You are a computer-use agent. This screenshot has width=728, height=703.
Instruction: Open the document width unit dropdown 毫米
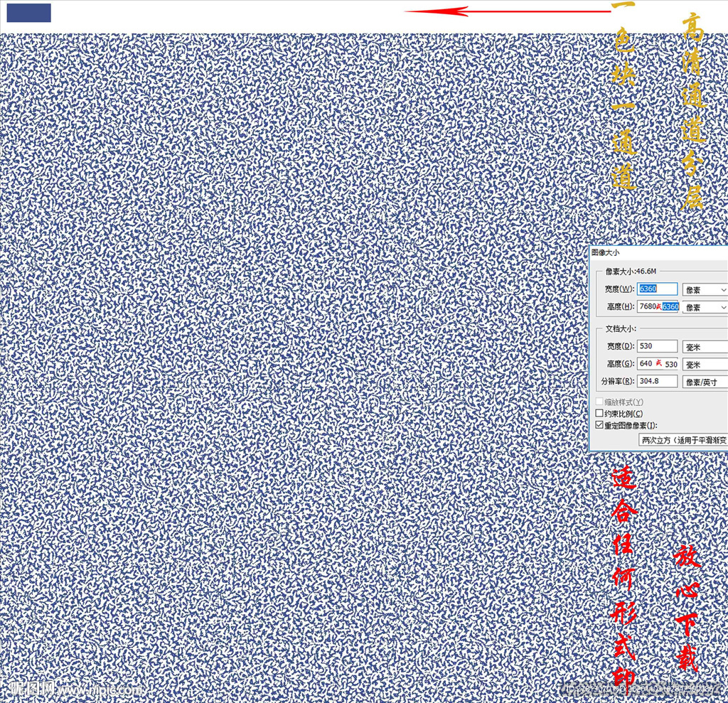[705, 347]
